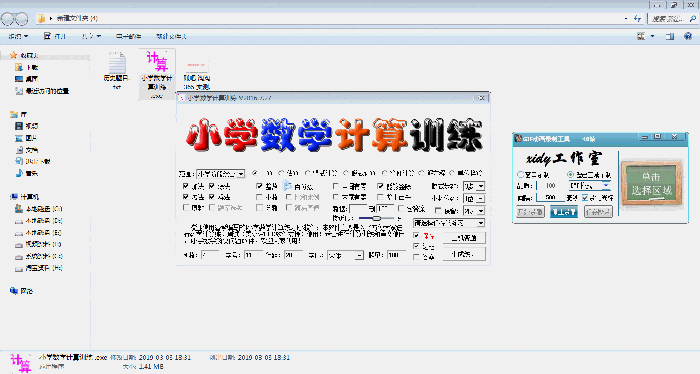Select the already-checked right radio in GIF tool

pyautogui.click(x=570, y=175)
